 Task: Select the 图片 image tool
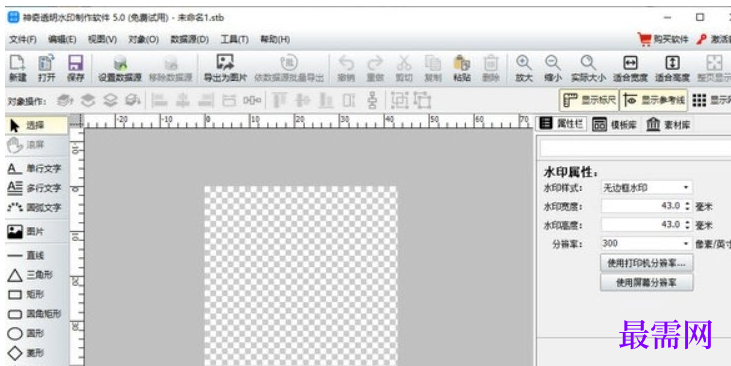coord(26,232)
